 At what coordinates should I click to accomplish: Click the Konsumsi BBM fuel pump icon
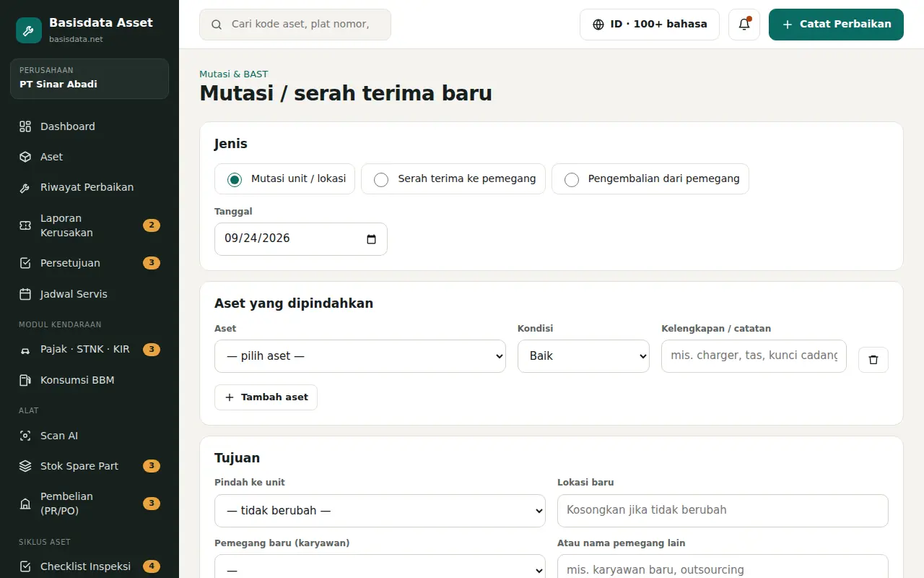[25, 380]
